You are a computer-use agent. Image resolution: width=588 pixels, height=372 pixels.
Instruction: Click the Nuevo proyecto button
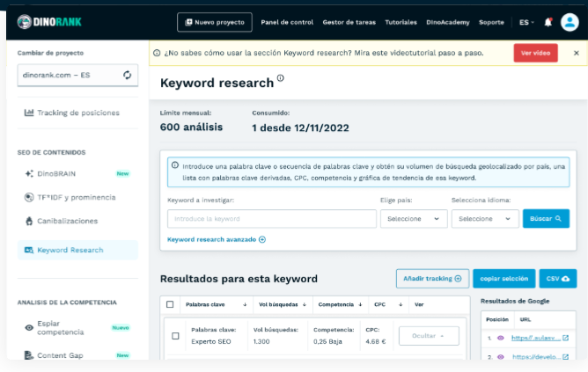click(x=215, y=22)
